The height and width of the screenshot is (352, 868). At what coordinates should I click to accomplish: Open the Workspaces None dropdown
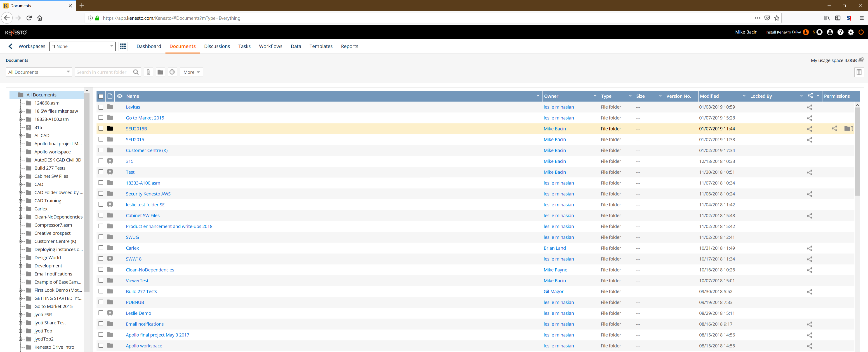(82, 46)
